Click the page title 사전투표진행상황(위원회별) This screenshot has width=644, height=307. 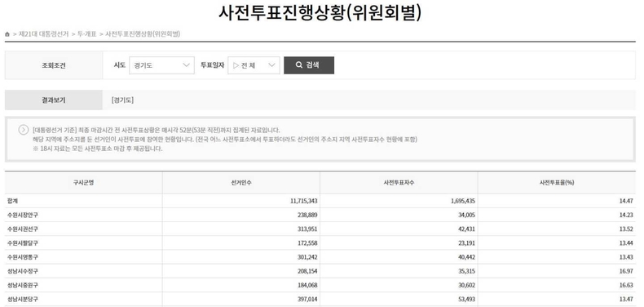coord(320,13)
